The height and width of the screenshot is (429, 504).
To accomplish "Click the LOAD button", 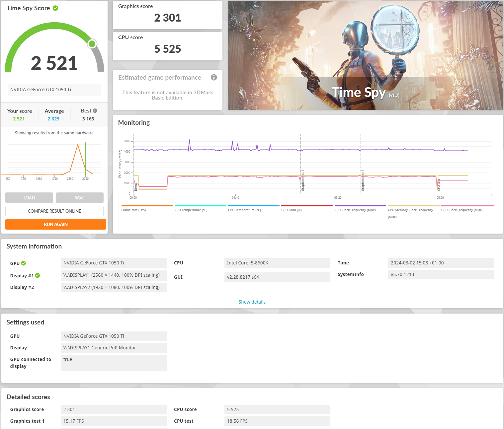I will 29,198.
